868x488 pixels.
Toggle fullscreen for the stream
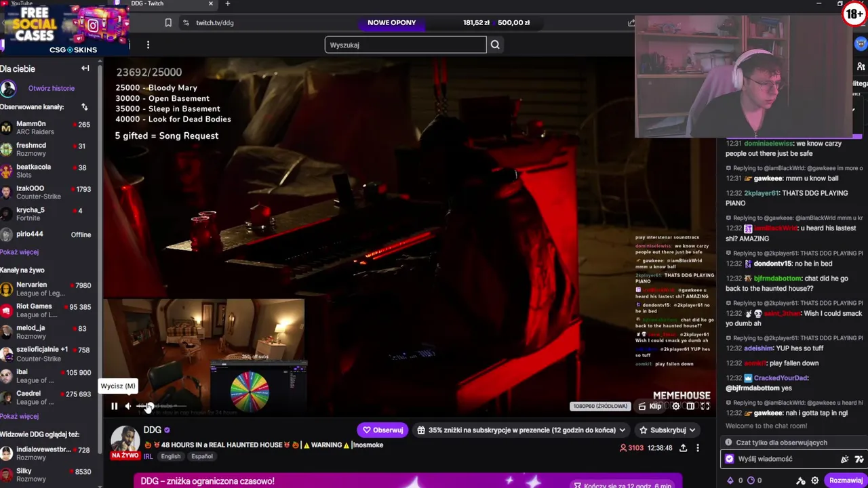705,406
